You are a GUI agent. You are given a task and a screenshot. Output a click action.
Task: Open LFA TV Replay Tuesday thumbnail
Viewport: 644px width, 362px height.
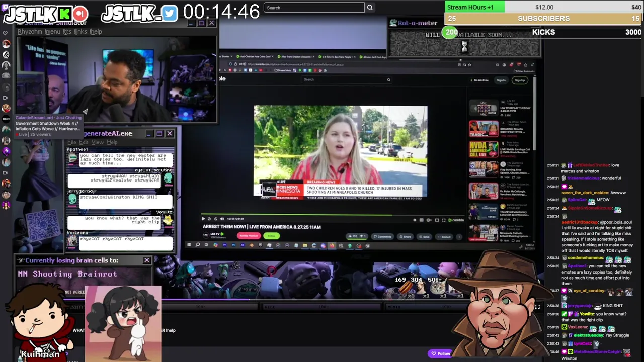[x=484, y=108]
